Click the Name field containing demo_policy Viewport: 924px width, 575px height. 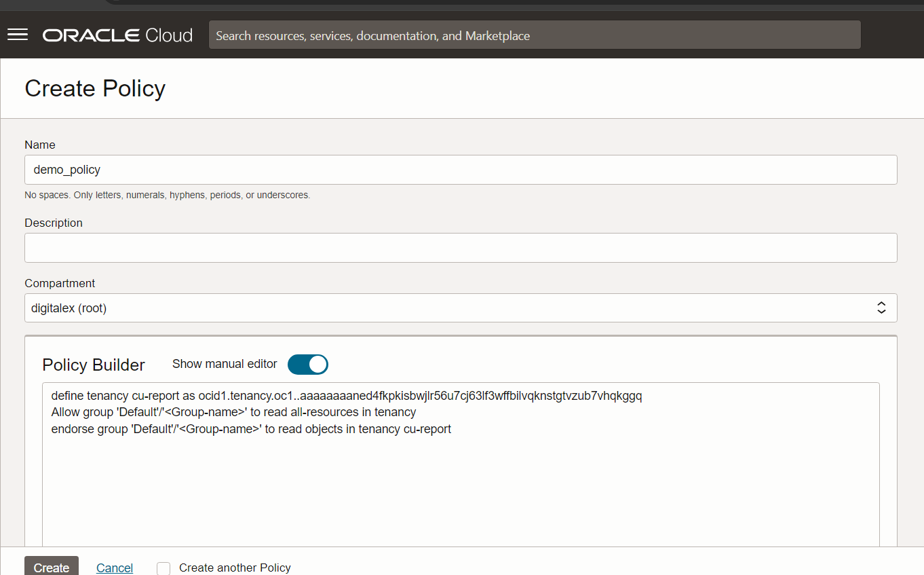coord(460,170)
